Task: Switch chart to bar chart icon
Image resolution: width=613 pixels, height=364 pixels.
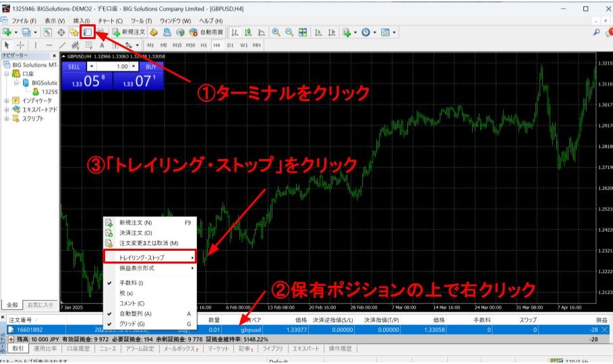Action: tap(235, 32)
